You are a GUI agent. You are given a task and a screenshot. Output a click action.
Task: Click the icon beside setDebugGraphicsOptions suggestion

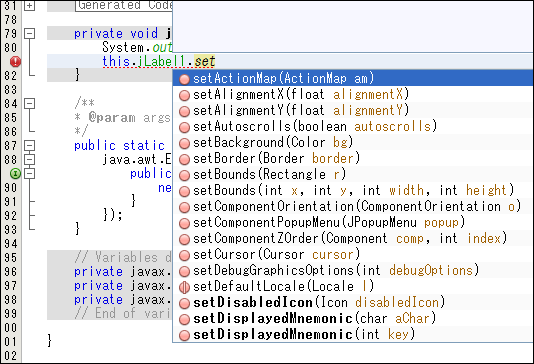(184, 271)
